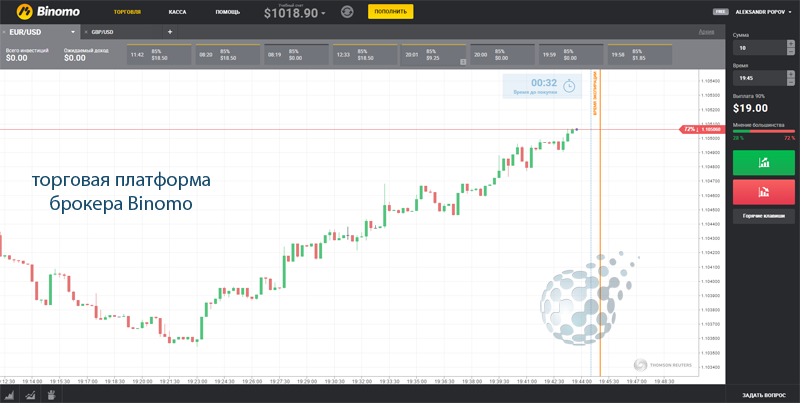
Task: Click the 28 % green sentiment value
Action: point(738,138)
